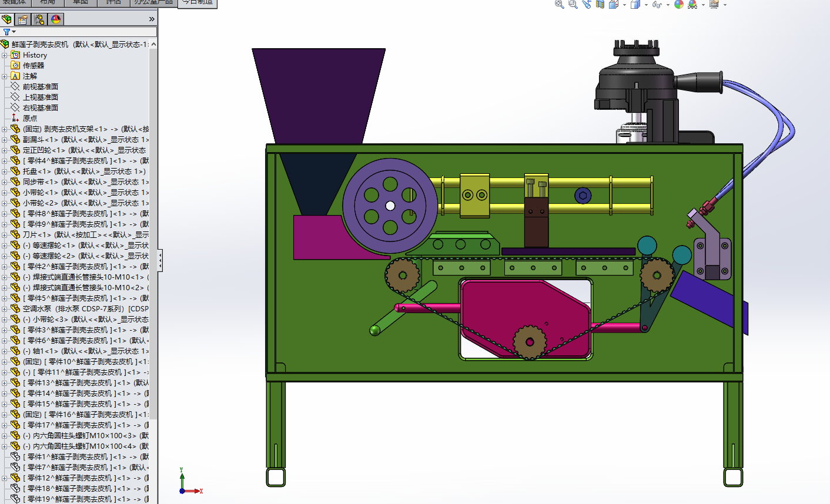Click the 传感器 sensor folder icon
The width and height of the screenshot is (830, 504).
tap(15, 65)
